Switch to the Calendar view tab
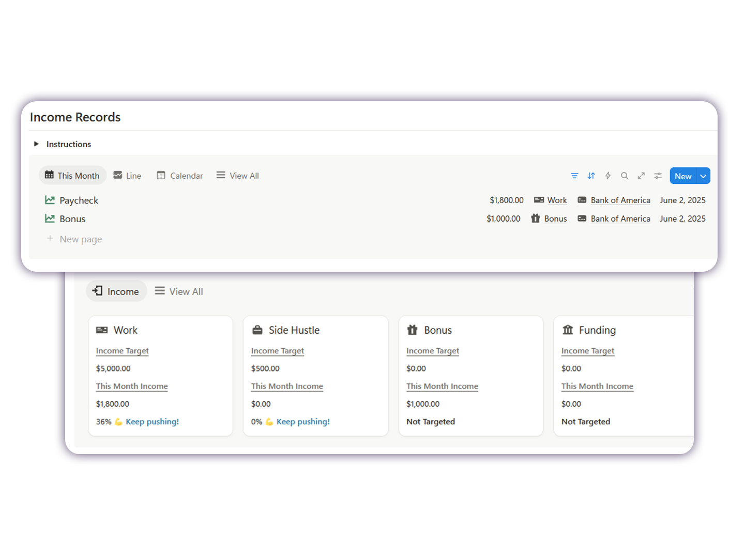Viewport: 745px width, 560px height. [x=180, y=176]
